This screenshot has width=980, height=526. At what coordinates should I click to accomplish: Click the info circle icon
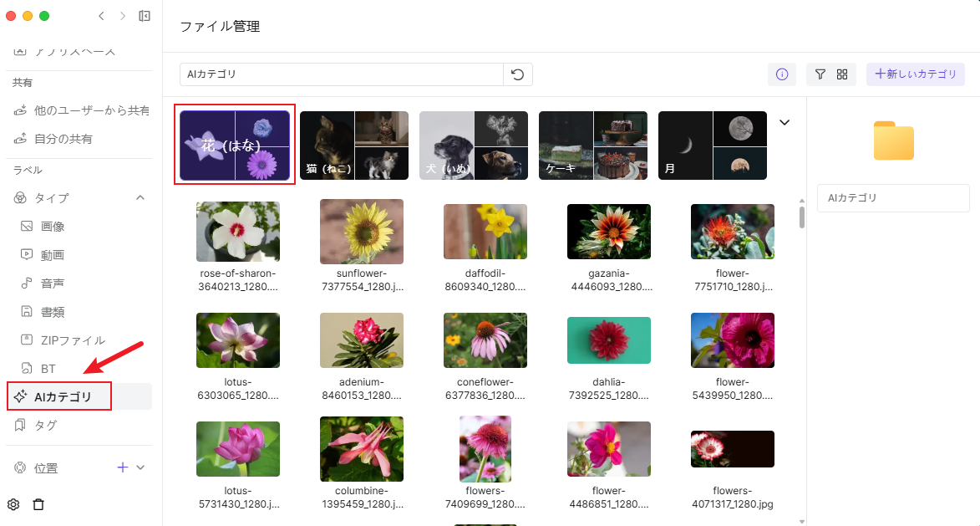click(x=782, y=74)
